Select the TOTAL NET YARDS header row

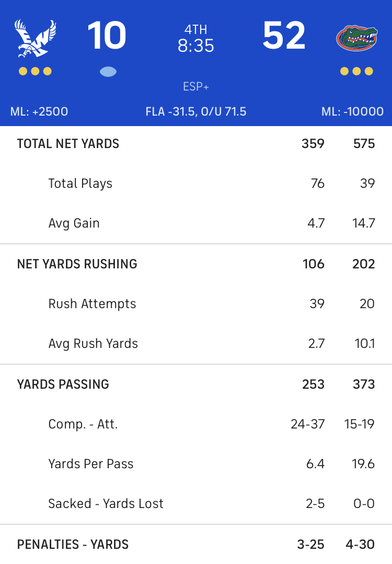click(x=196, y=144)
